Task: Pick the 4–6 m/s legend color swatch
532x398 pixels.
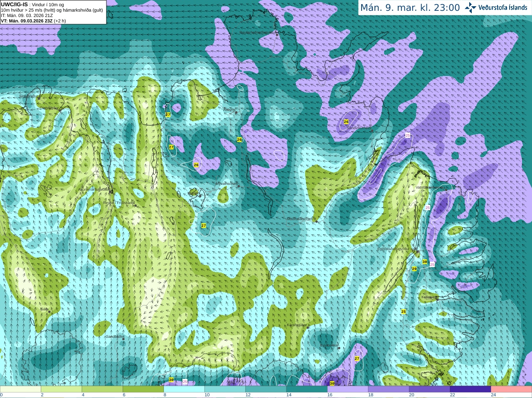Action: click(102, 389)
